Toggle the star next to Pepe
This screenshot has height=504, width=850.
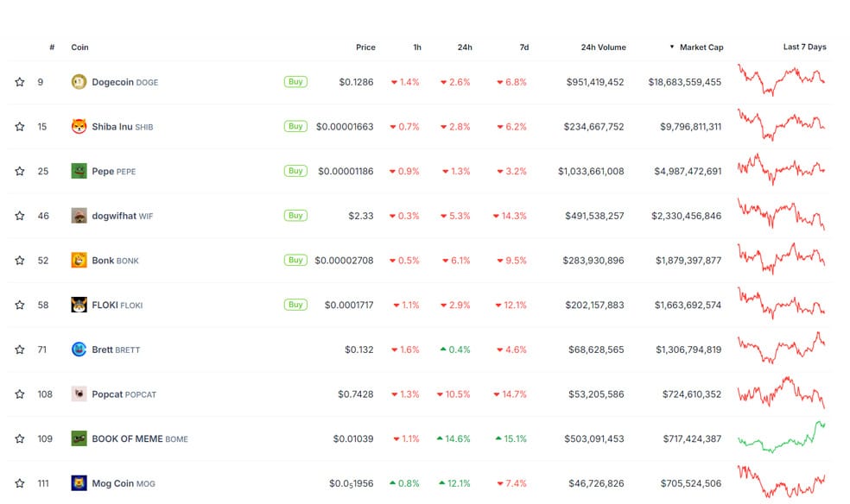click(20, 171)
